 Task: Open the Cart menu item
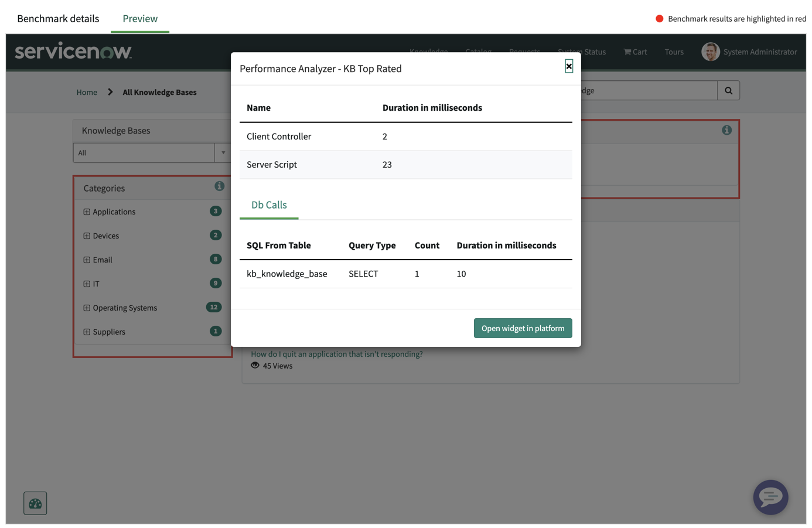pyautogui.click(x=635, y=52)
